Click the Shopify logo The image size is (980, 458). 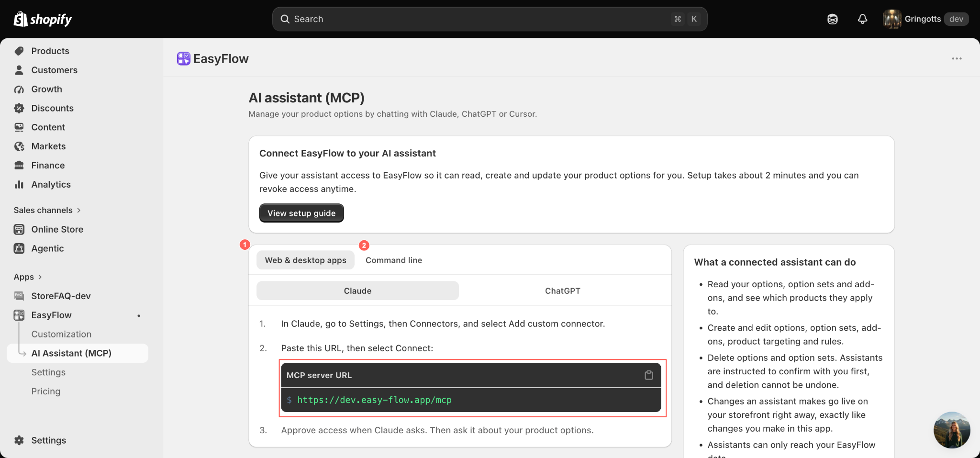coord(43,19)
